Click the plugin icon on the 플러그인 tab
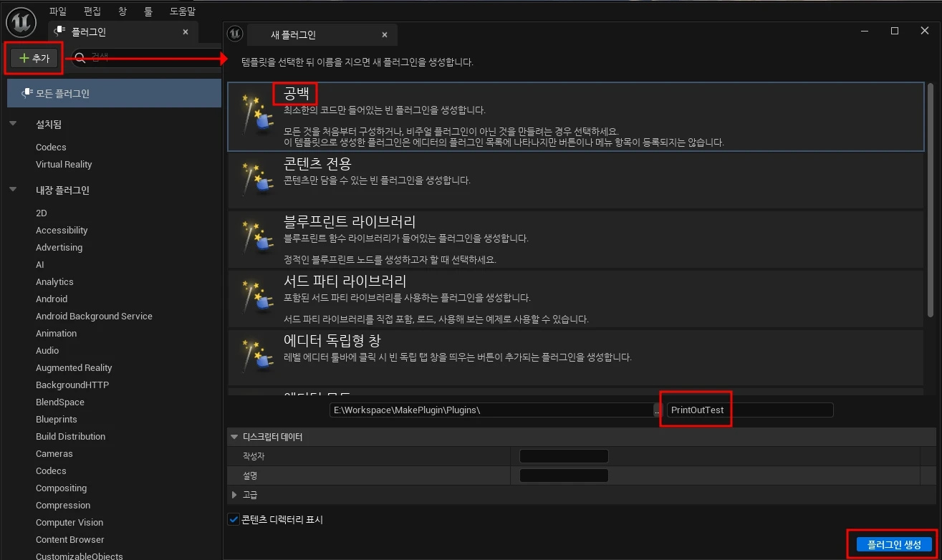Image resolution: width=942 pixels, height=560 pixels. coord(61,32)
